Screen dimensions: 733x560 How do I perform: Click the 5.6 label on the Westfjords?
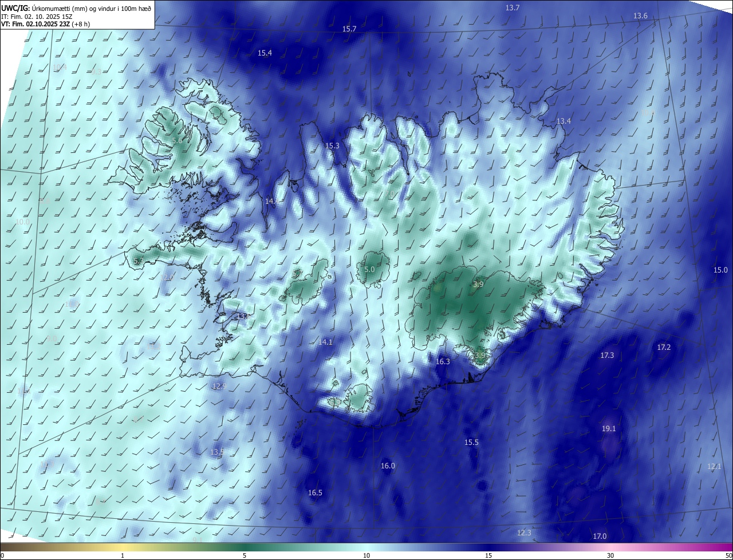177,141
